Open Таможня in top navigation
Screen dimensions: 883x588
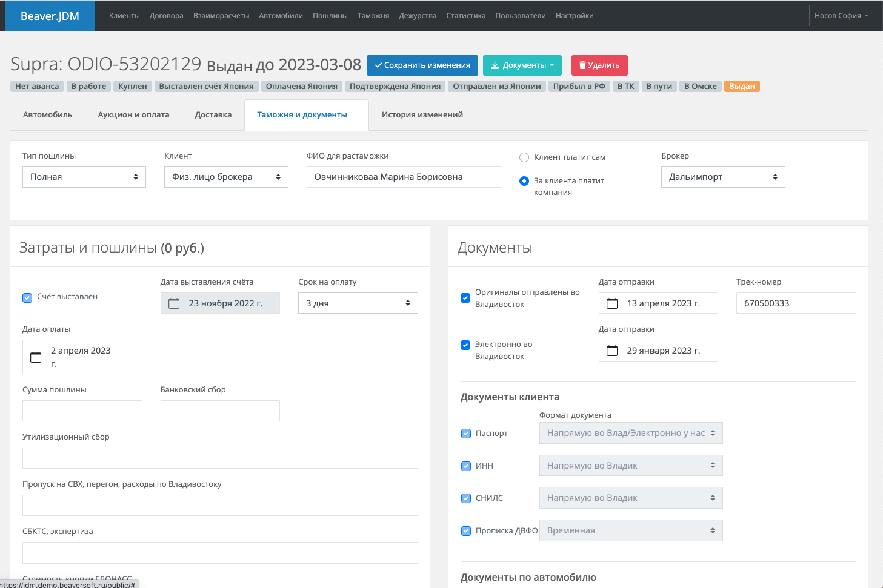coord(373,16)
